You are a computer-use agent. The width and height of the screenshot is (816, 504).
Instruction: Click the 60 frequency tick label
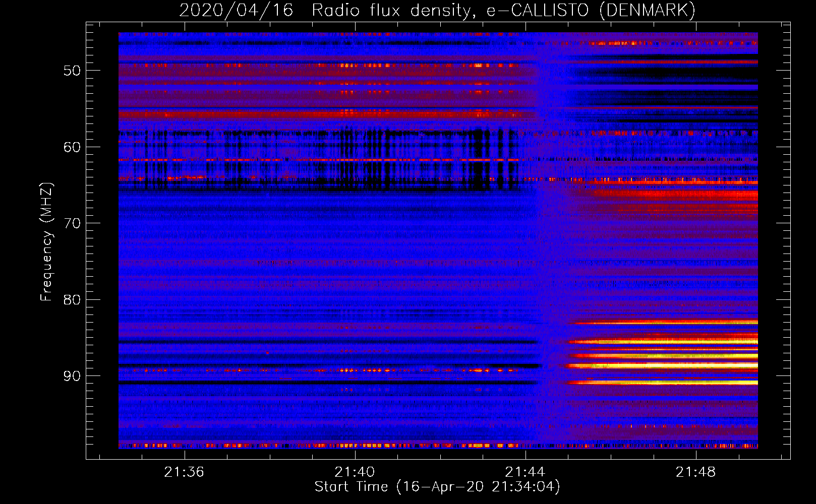pos(72,147)
